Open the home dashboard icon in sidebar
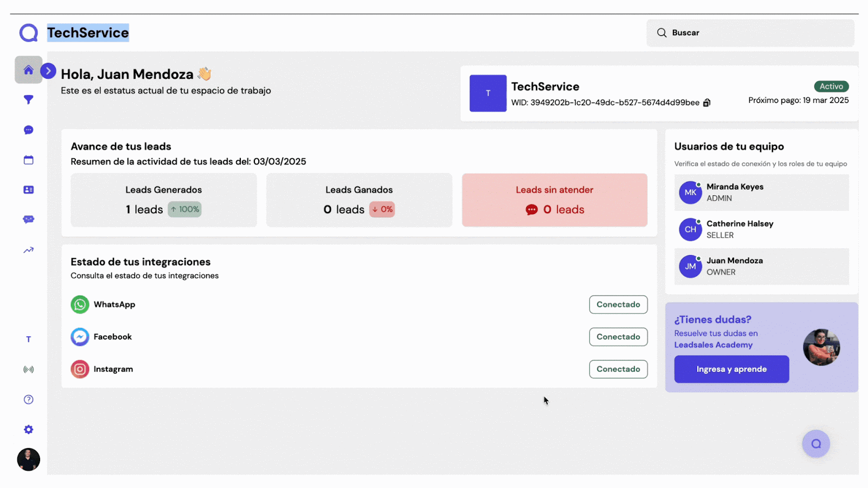The image size is (868, 488). (x=29, y=70)
